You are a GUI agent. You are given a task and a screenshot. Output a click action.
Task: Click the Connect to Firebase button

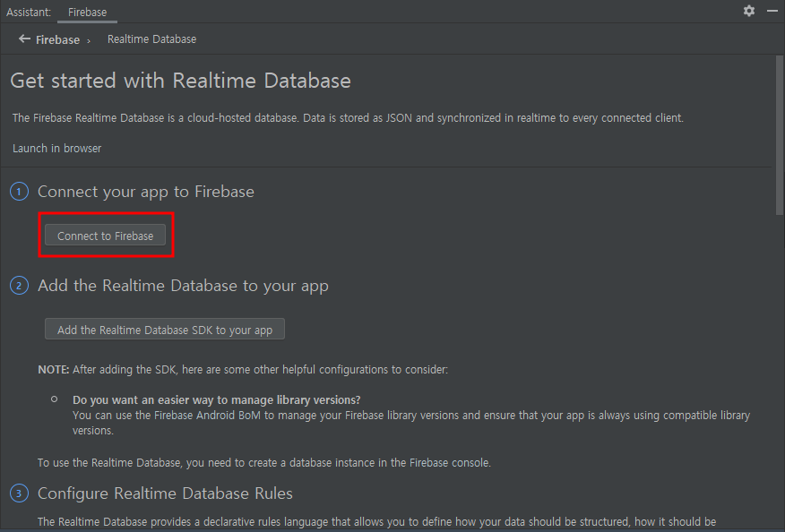point(105,236)
